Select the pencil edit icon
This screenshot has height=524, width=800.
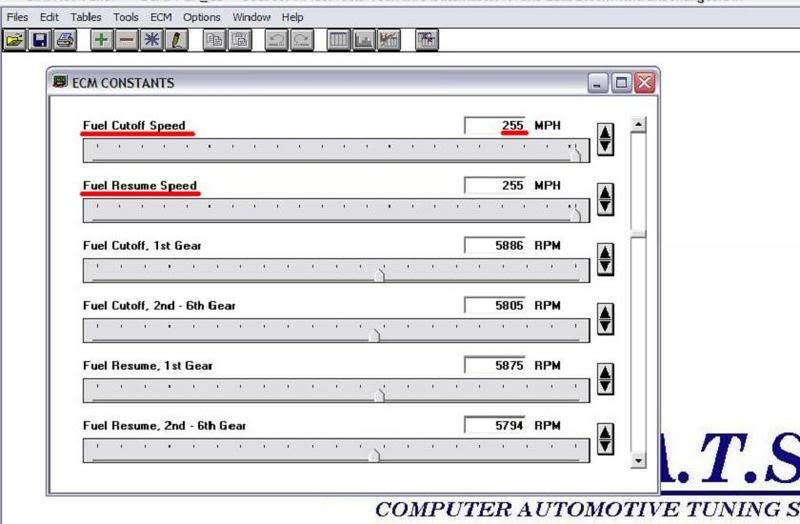click(177, 41)
